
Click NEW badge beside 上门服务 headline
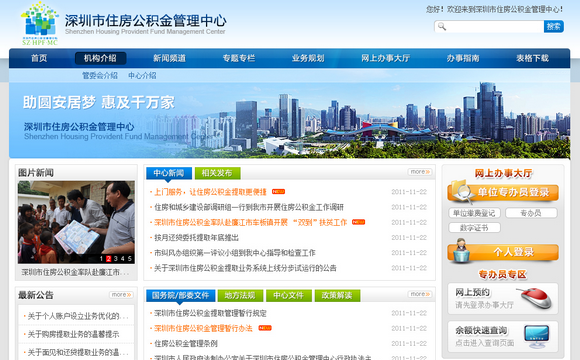pos(278,192)
